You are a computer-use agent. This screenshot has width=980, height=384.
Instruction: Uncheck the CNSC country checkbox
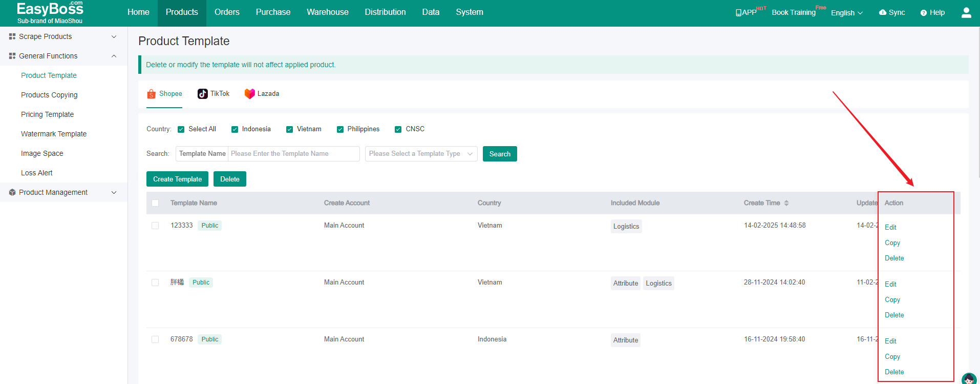coord(398,129)
